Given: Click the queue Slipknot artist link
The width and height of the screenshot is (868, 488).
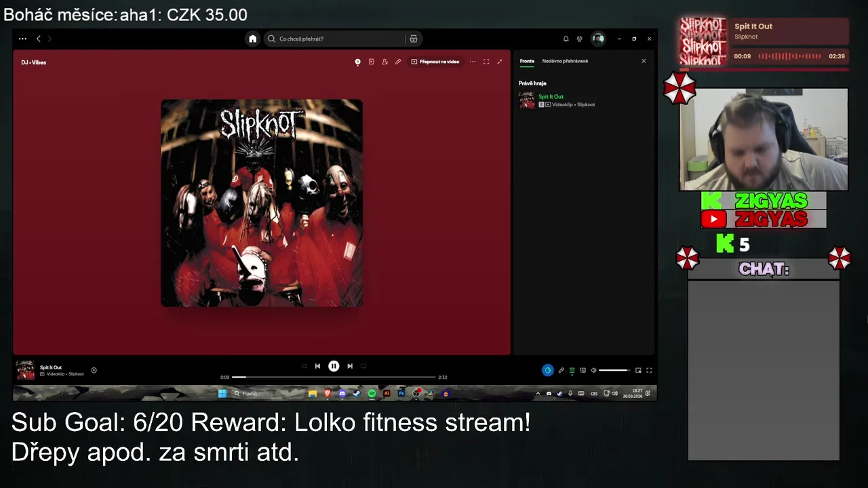Looking at the screenshot, I should (586, 104).
